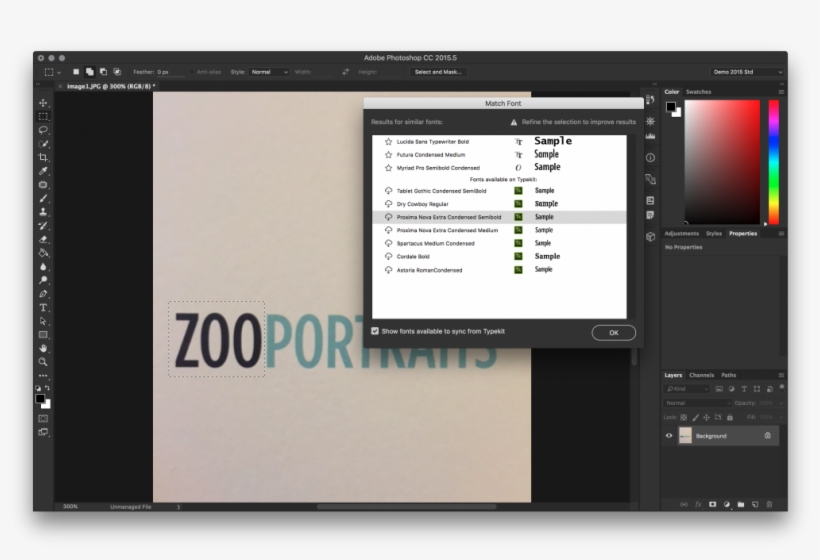Click the 3D panel cube icon

651,236
